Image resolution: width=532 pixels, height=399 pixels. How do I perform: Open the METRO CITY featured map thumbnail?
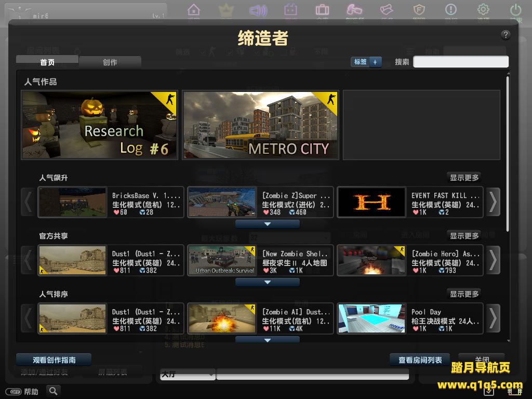coord(260,125)
